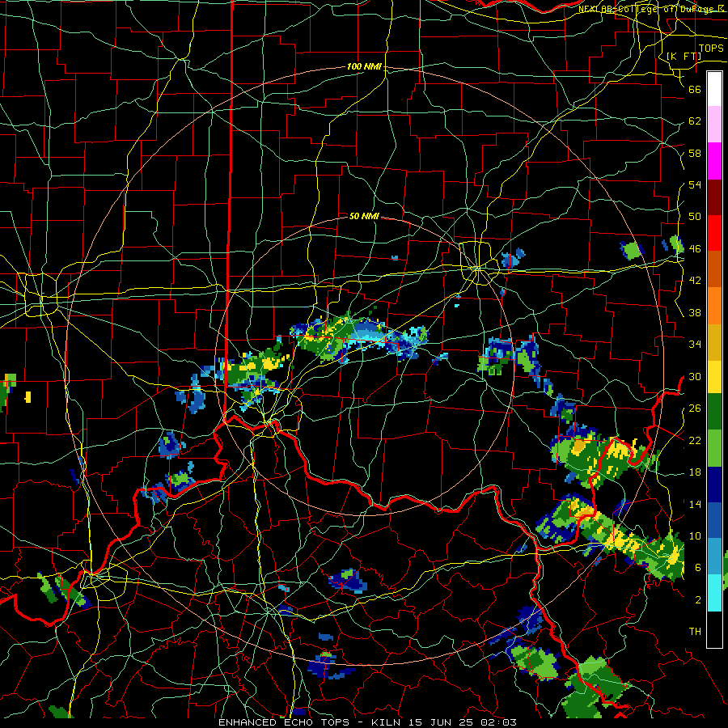Click the legend value 22
728x728 pixels.
695,440
